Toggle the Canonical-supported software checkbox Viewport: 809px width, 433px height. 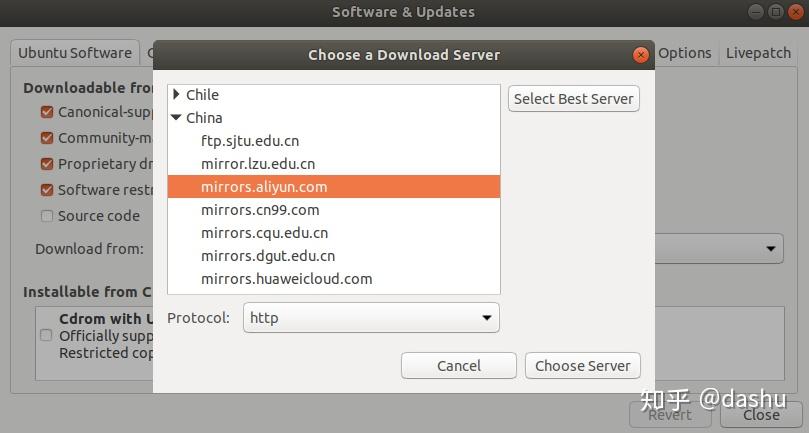(x=47, y=112)
